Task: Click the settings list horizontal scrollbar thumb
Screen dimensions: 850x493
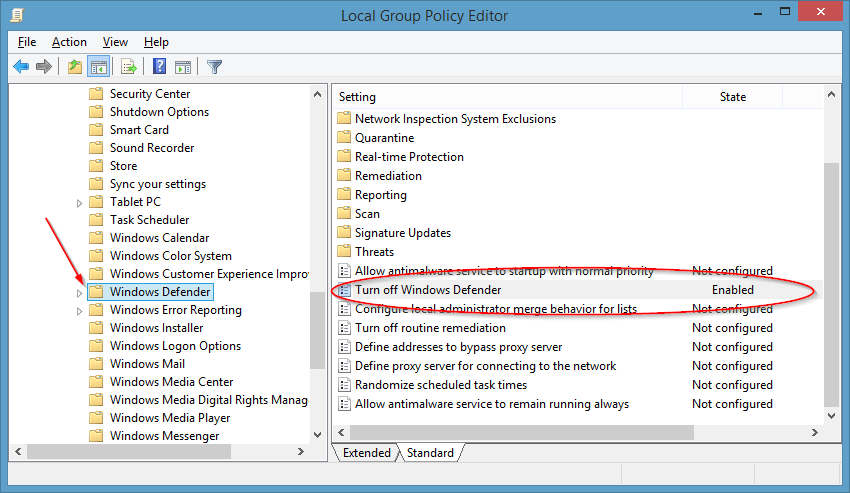Action: 521,432
